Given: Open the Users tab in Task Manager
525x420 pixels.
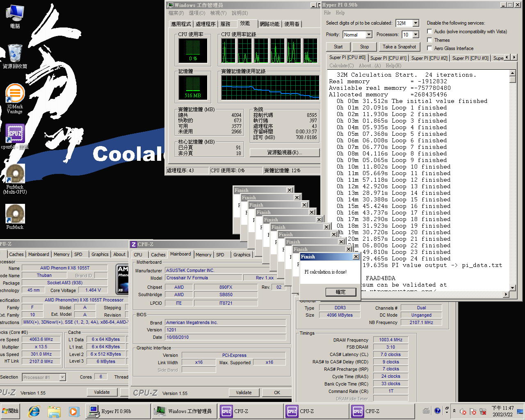Looking at the screenshot, I should click(292, 24).
